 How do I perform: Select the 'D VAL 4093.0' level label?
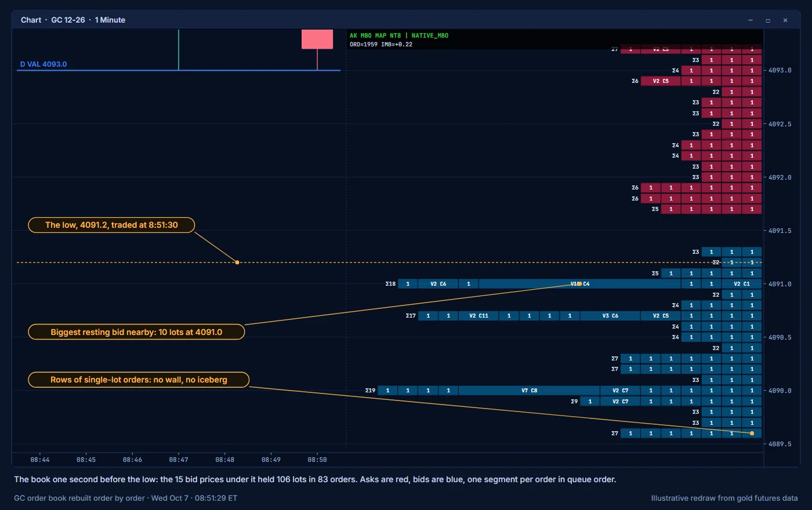pos(43,64)
